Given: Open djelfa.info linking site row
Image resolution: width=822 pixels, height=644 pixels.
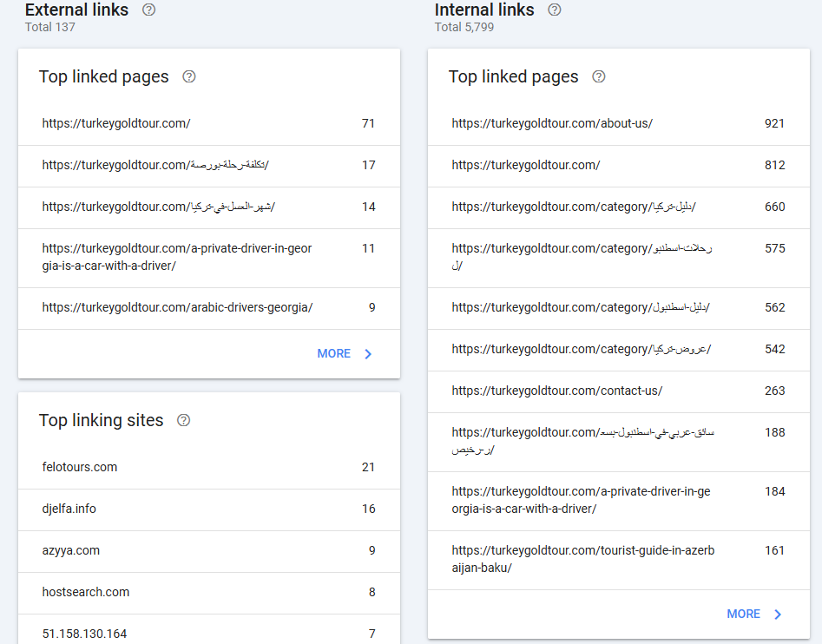Looking at the screenshot, I should (x=209, y=509).
